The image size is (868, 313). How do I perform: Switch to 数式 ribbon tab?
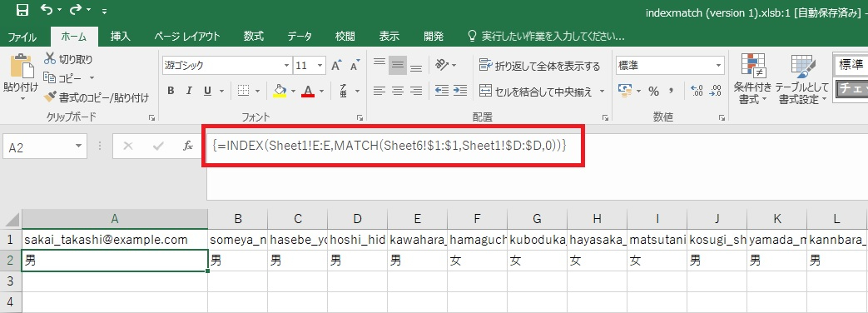[254, 37]
